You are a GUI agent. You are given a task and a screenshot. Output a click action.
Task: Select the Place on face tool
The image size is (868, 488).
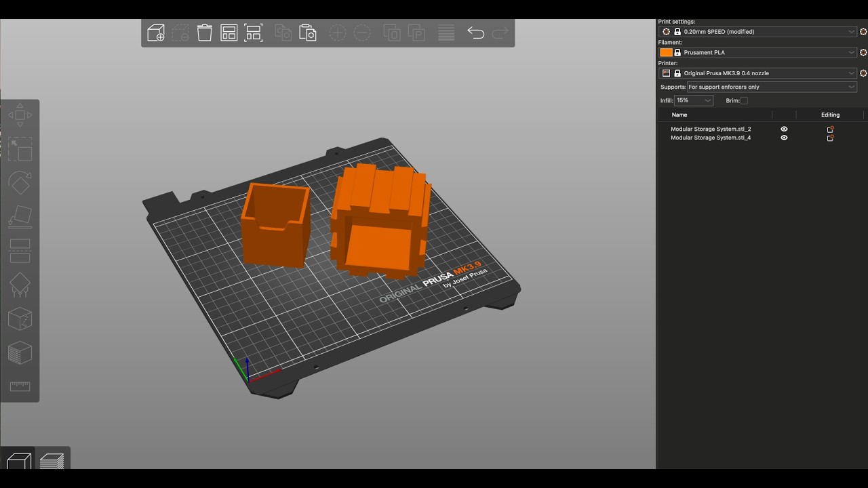click(x=20, y=217)
